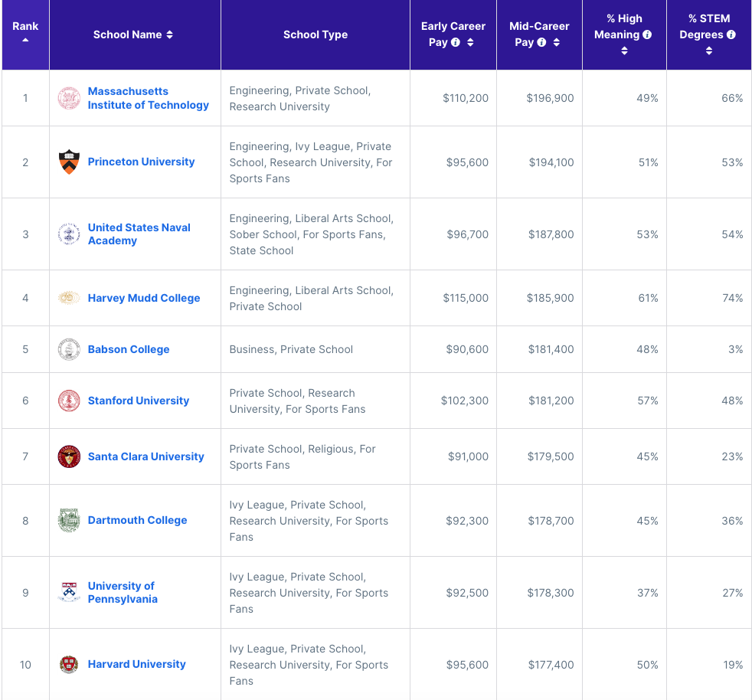Click the University of Pennsylvania crest
This screenshot has width=752, height=700.
point(69,593)
